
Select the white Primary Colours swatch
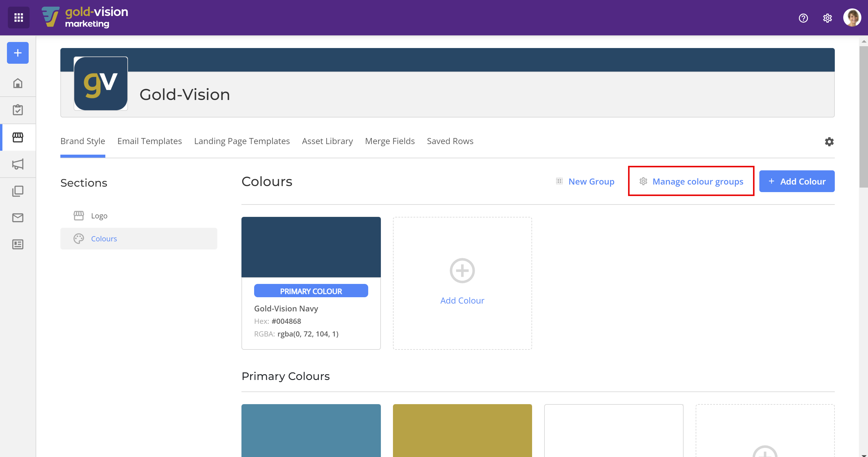pyautogui.click(x=614, y=430)
